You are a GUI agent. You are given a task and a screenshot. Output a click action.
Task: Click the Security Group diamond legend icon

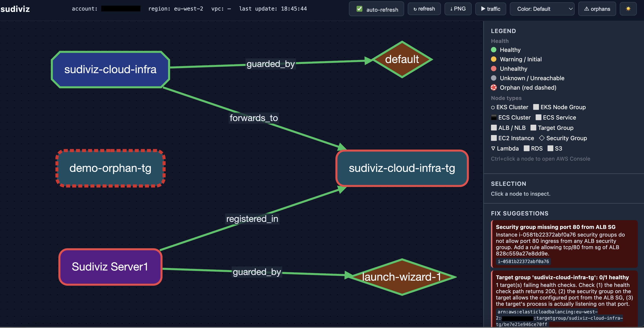pos(542,138)
